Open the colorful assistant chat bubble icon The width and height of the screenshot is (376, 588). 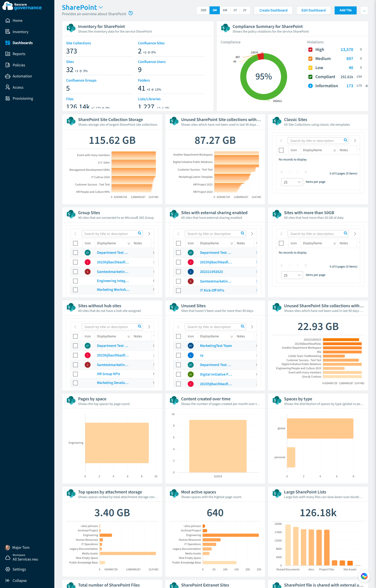tap(364, 576)
